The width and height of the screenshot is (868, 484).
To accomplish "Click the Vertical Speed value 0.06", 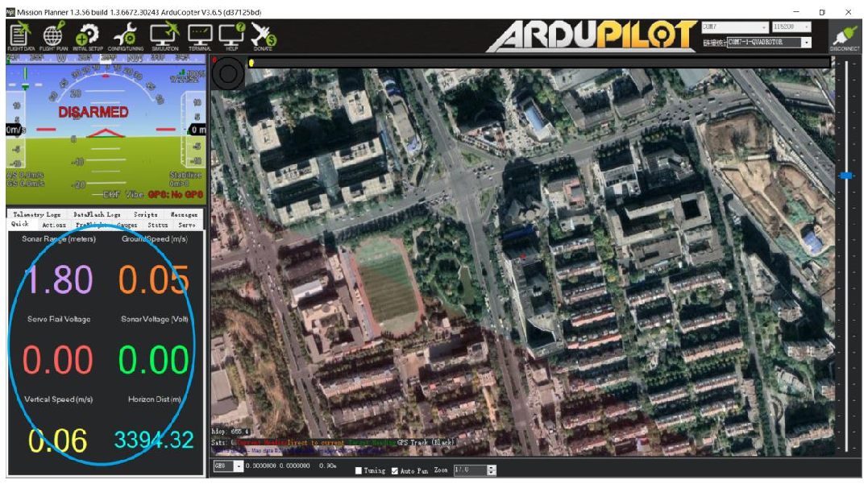I will coord(57,441).
